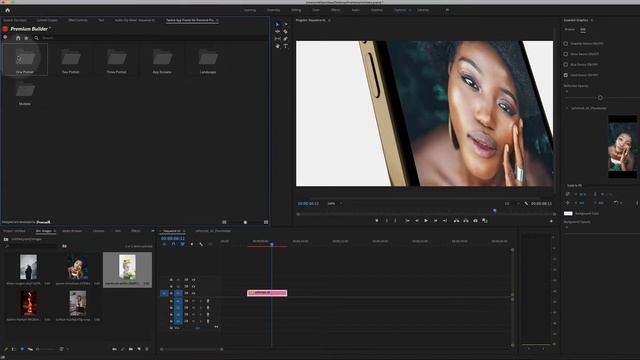Viewport: 640px width, 360px height.
Task: Switch project panel to list view
Action: point(14,349)
